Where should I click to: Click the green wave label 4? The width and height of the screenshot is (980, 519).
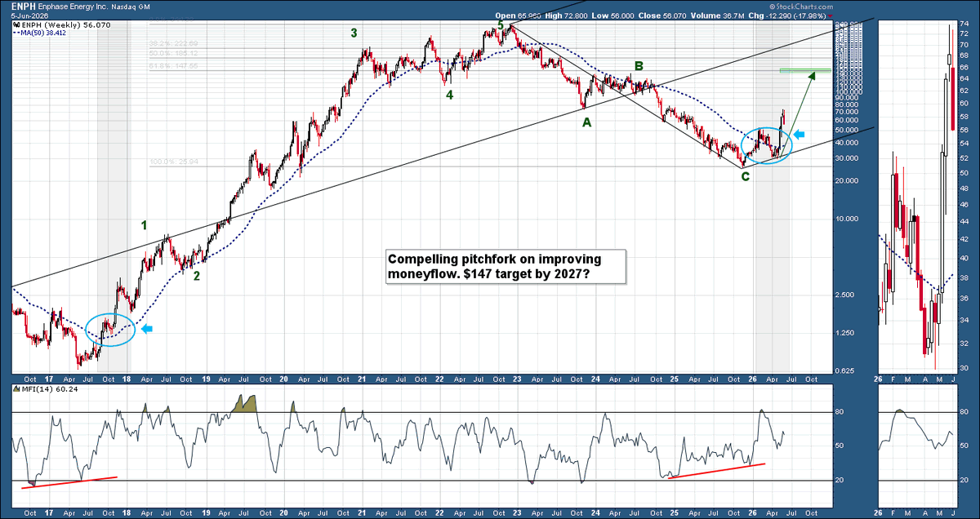pyautogui.click(x=449, y=95)
